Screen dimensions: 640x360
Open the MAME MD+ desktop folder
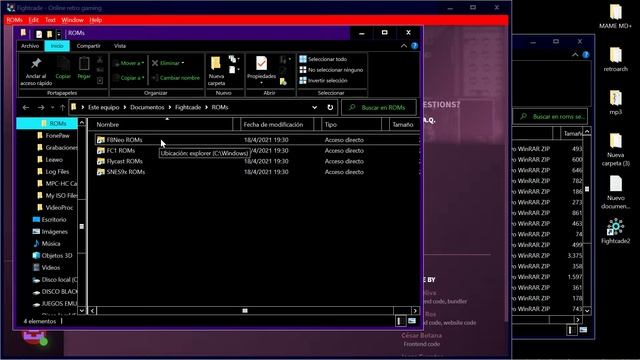click(x=616, y=16)
